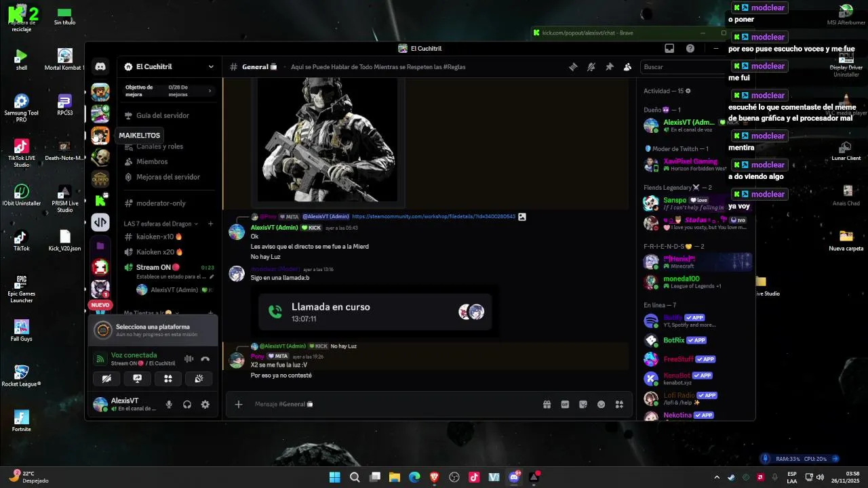
Task: Open the server boost goal chevron
Action: coord(210,91)
